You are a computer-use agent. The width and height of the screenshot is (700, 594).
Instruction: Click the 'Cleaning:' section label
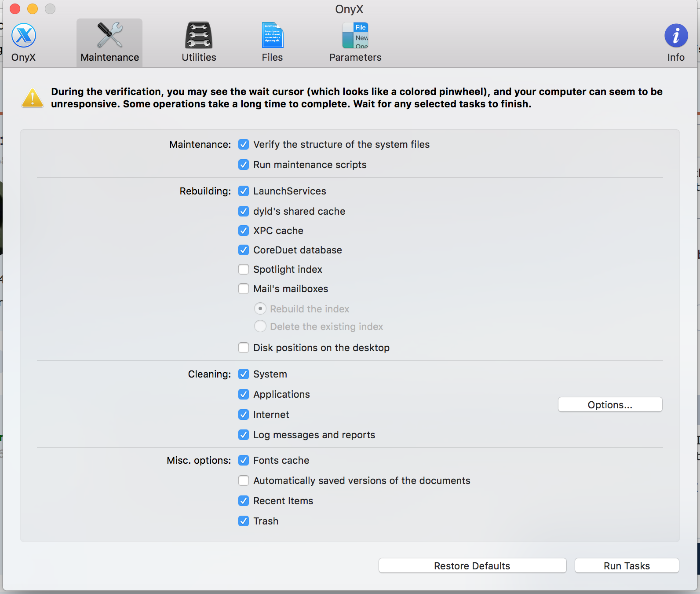(210, 374)
